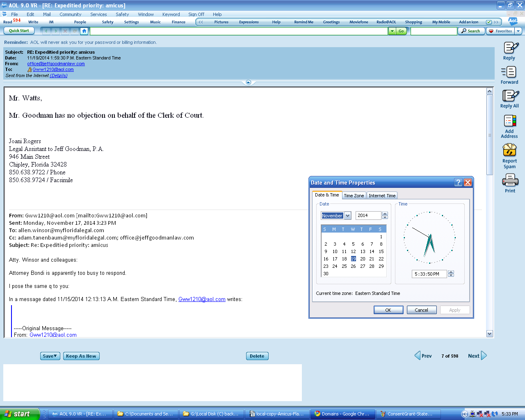This screenshot has height=420, width=525.
Task: Open the Community menu
Action: 71,14
